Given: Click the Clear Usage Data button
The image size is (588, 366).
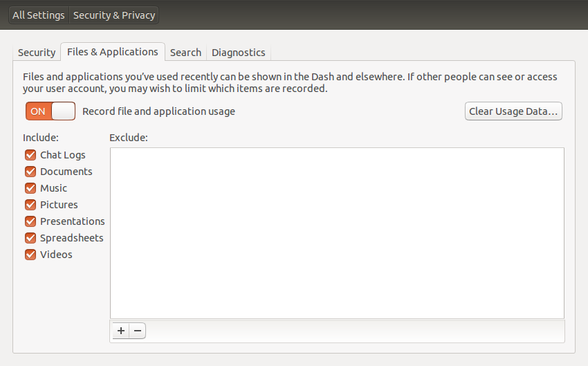Looking at the screenshot, I should 513,111.
